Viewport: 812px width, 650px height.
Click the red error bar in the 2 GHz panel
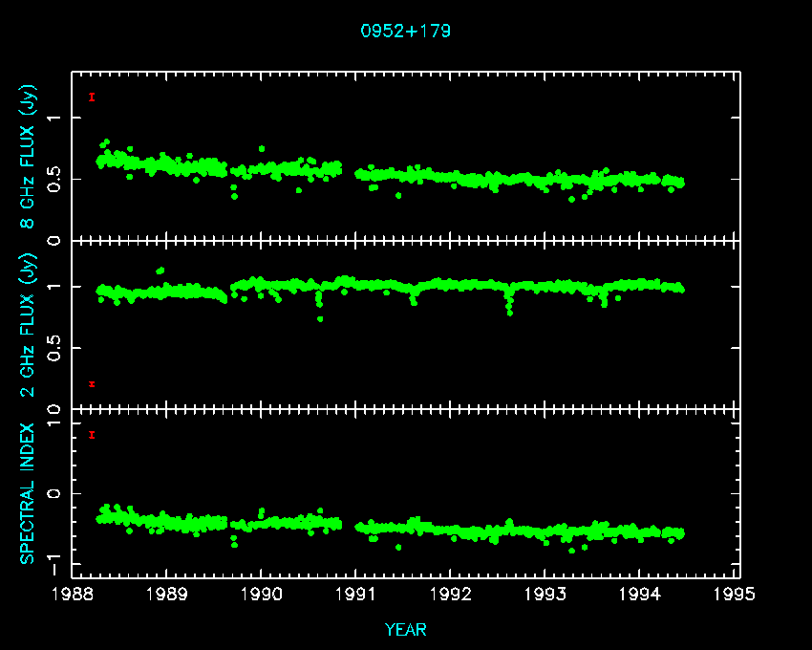coord(92,384)
